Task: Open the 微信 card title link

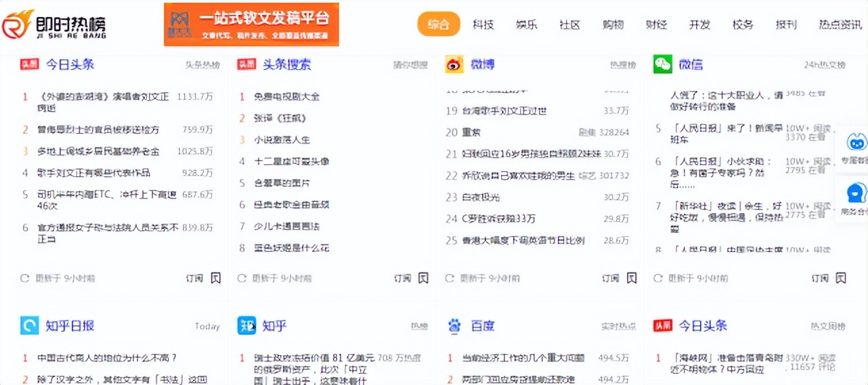Action: (691, 64)
